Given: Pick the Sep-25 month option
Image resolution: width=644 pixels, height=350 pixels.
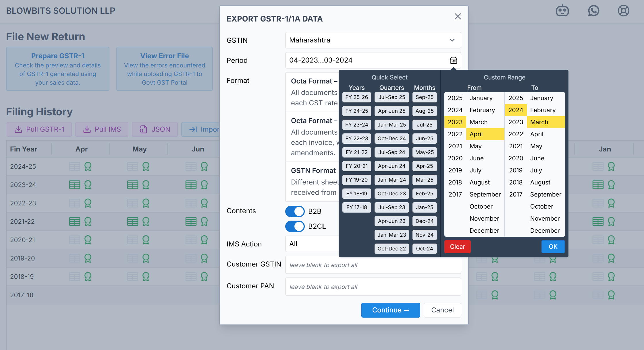Looking at the screenshot, I should (x=424, y=97).
